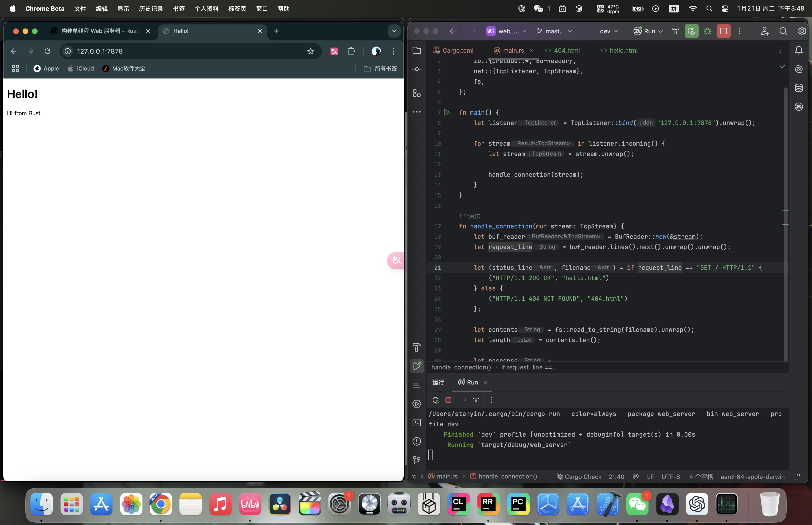Open UTF-8 encoding selector
The height and width of the screenshot is (525, 812).
(671, 477)
